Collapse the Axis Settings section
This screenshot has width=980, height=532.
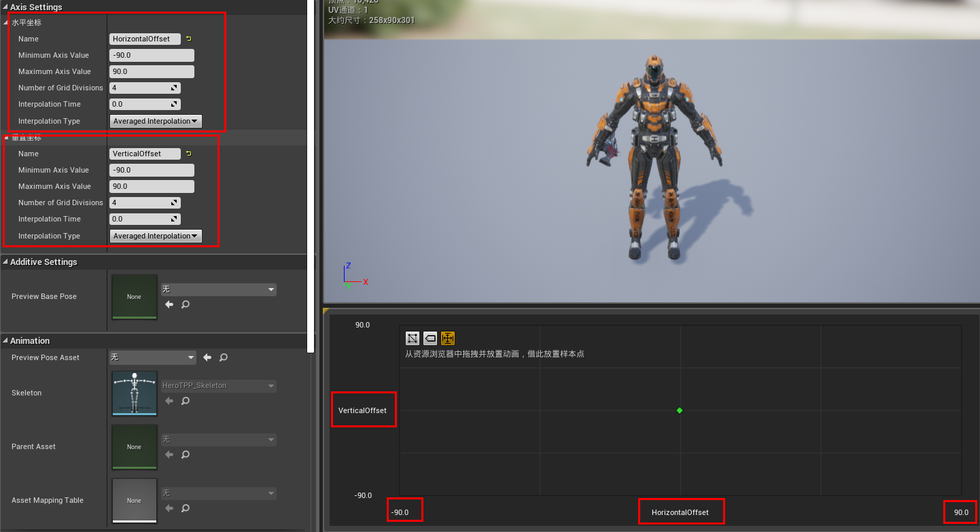[5, 7]
